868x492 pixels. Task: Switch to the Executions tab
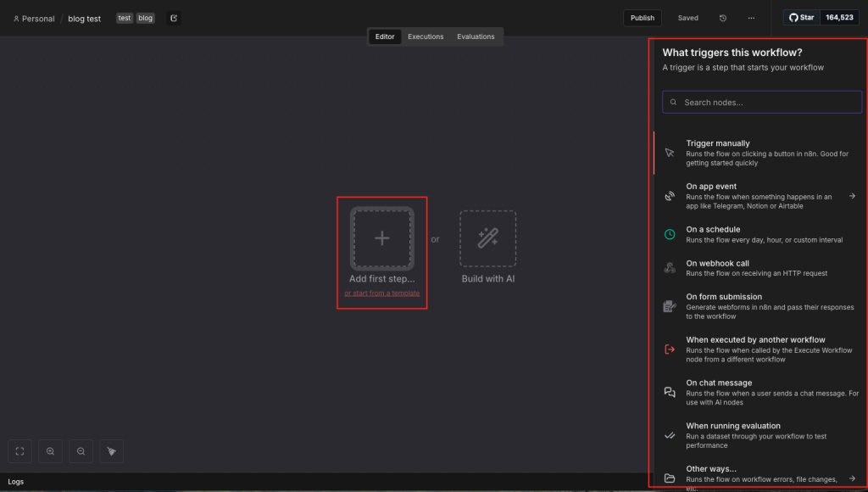426,36
